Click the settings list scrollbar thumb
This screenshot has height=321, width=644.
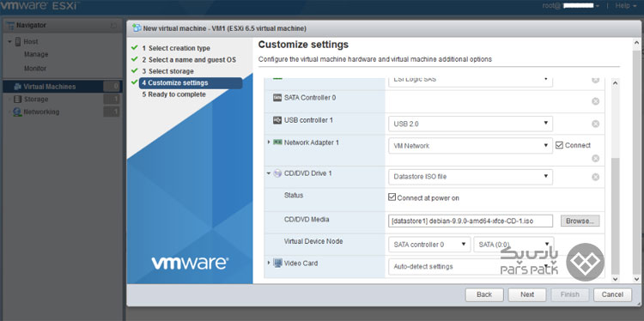pos(615,216)
